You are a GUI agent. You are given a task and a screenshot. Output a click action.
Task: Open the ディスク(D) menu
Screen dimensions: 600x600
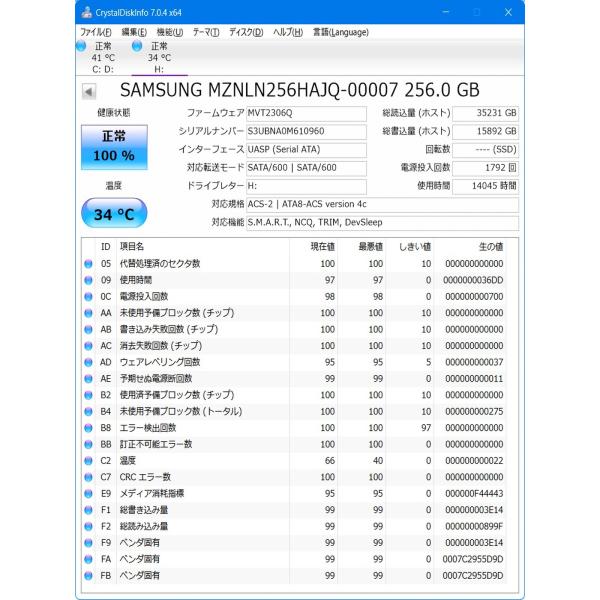point(246,32)
